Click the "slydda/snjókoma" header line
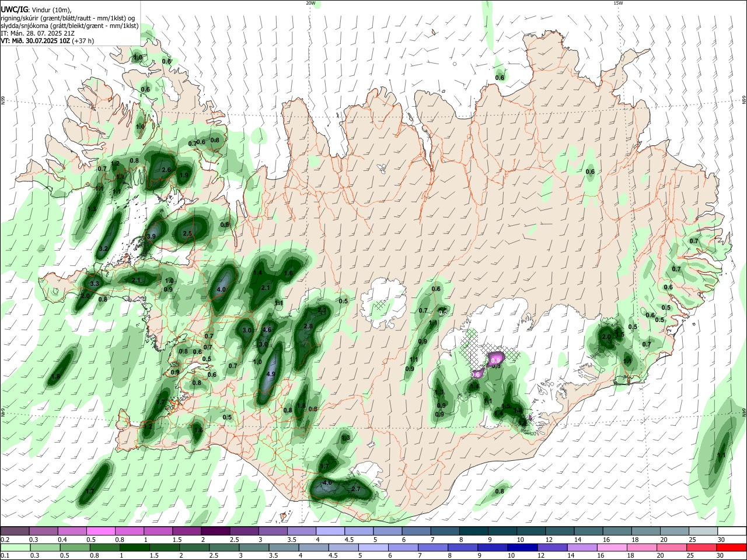Image resolution: width=747 pixels, height=560 pixels. (x=69, y=26)
